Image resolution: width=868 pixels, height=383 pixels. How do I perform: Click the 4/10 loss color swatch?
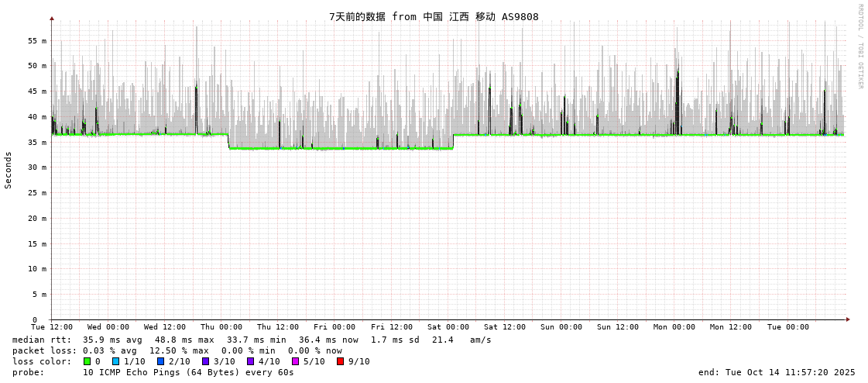tap(251, 361)
